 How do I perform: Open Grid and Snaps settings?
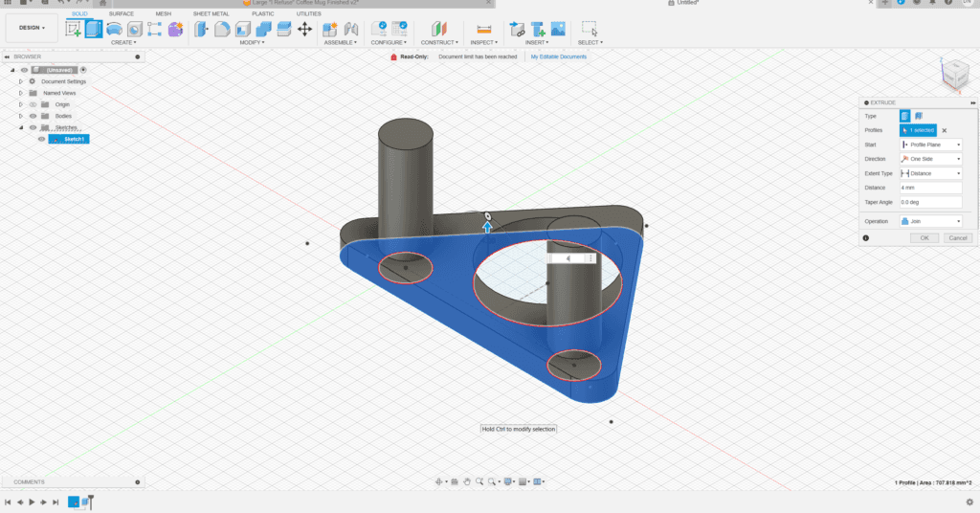pyautogui.click(x=523, y=481)
